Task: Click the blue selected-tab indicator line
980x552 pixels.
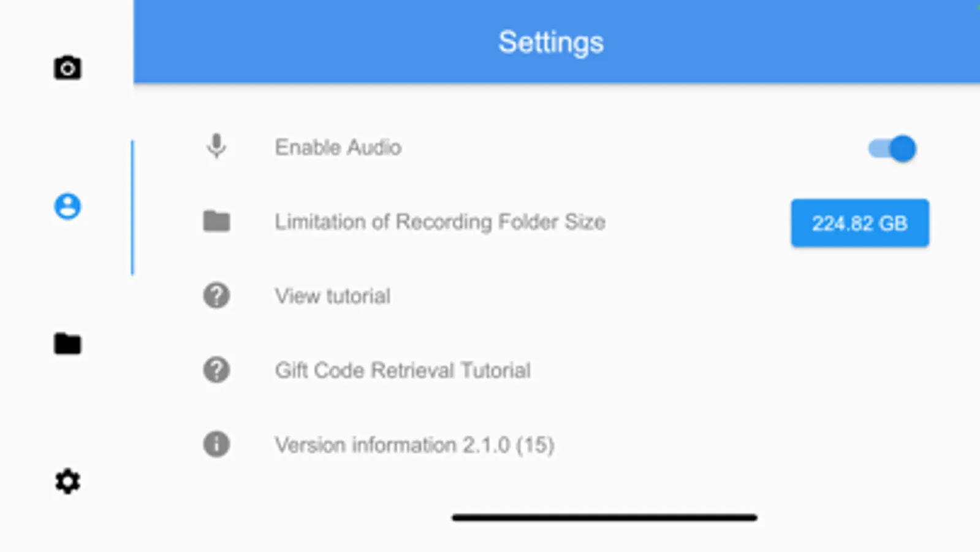Action: [x=132, y=207]
